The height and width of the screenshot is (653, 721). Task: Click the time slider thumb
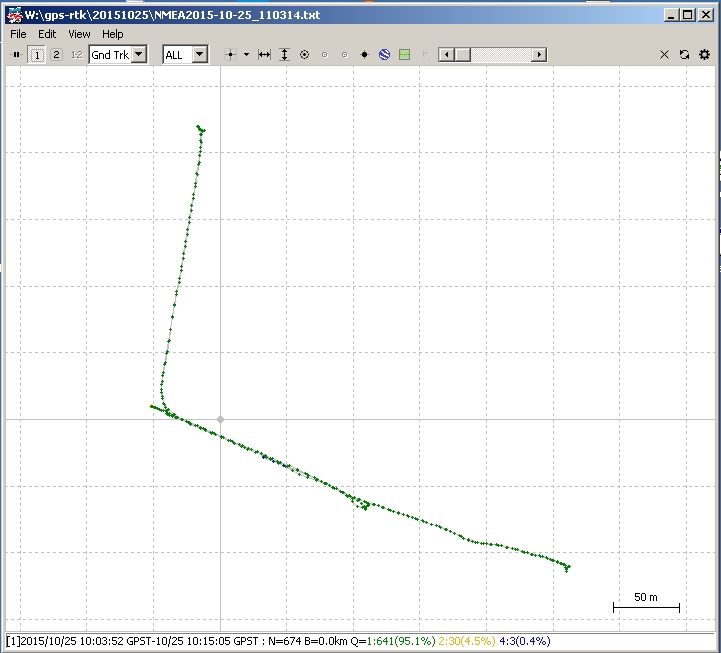pyautogui.click(x=463, y=55)
